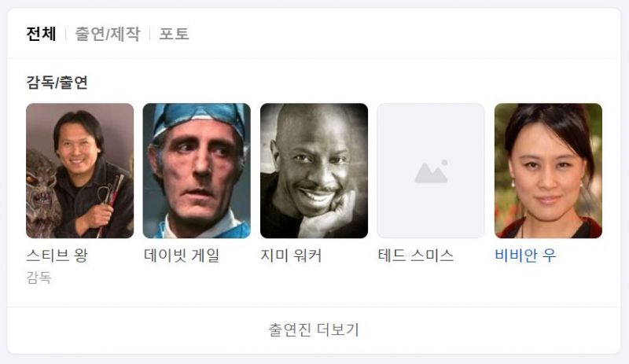Click the 데이빗 게일 name text
The width and height of the screenshot is (629, 364).
(182, 256)
